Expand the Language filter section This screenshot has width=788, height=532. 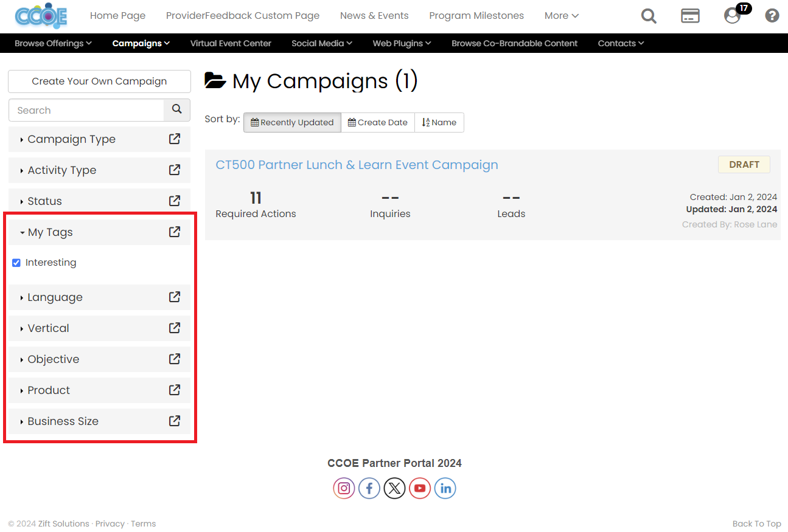coord(55,297)
